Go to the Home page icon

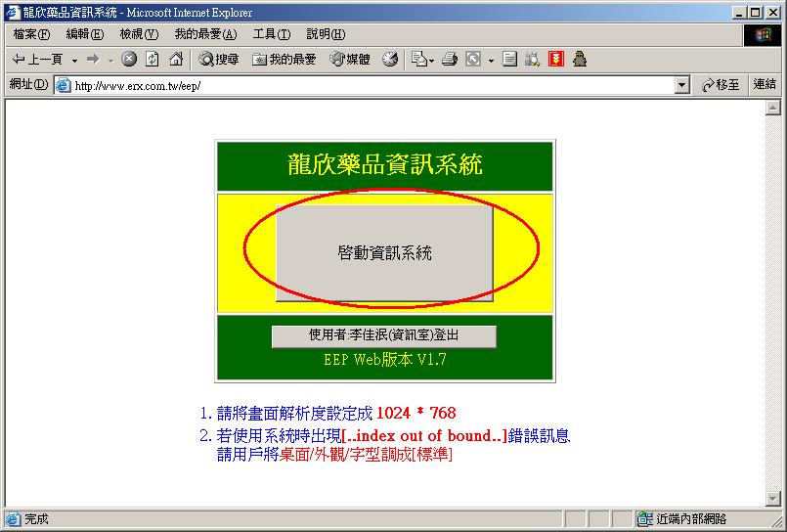coord(176,60)
